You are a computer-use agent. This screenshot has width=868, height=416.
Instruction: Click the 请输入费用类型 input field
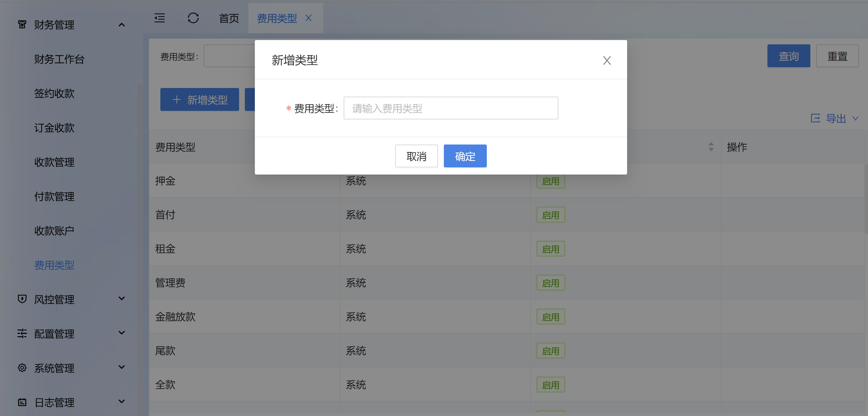[451, 108]
